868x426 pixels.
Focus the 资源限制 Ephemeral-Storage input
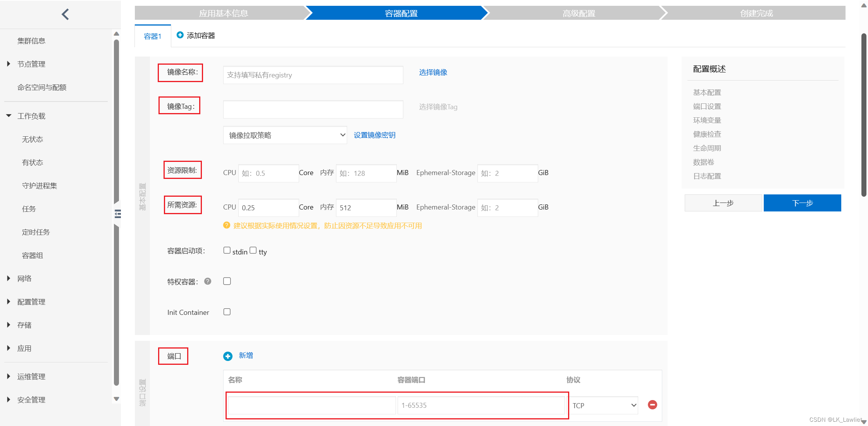click(508, 173)
